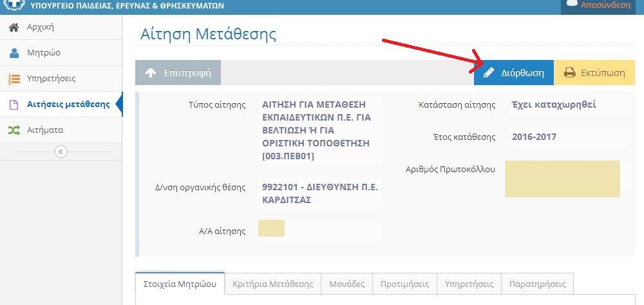Click the shuffle icon beside Αιτήματα
Viewport: 644px width, 305px height.
point(14,130)
